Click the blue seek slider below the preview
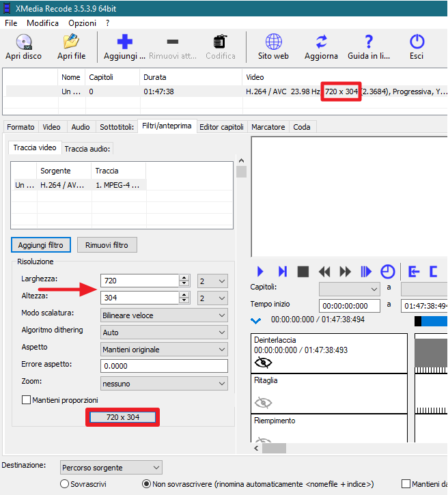448x495 pixels. 431,321
